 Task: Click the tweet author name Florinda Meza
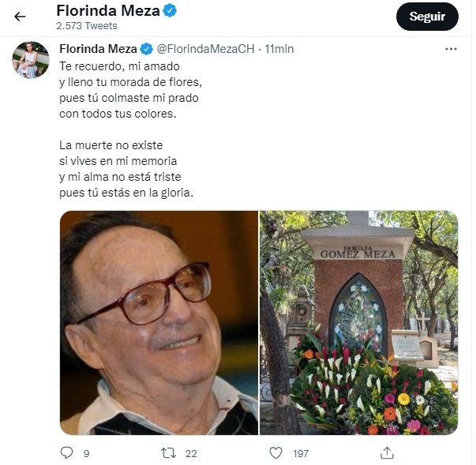pos(98,49)
